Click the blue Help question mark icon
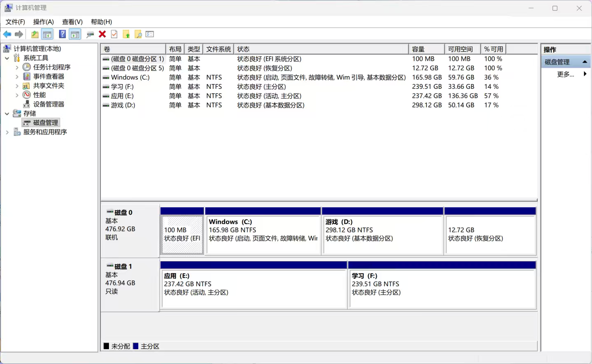Viewport: 592px width, 364px height. pos(63,35)
